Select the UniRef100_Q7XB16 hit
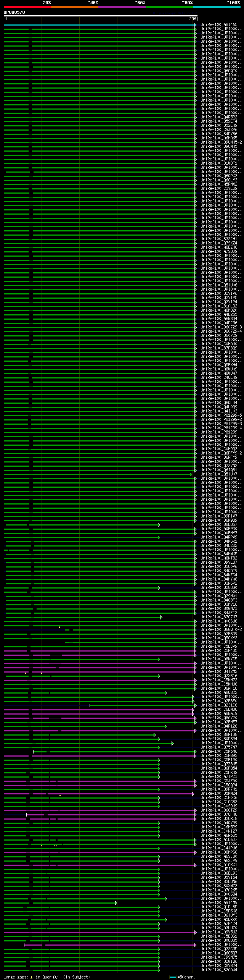The image size is (244, 980). [x=219, y=676]
